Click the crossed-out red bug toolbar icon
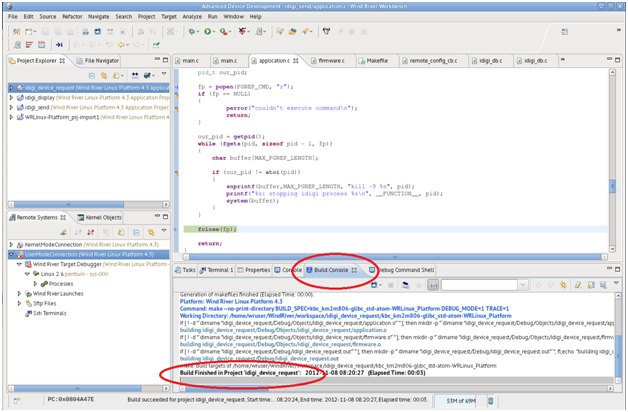Screen dimensions: 628x412 [x=242, y=31]
